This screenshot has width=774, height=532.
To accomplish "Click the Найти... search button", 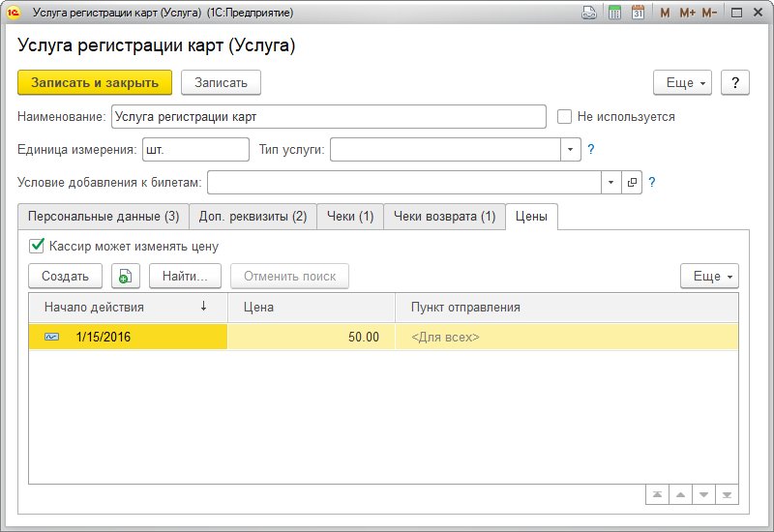I will pyautogui.click(x=185, y=276).
